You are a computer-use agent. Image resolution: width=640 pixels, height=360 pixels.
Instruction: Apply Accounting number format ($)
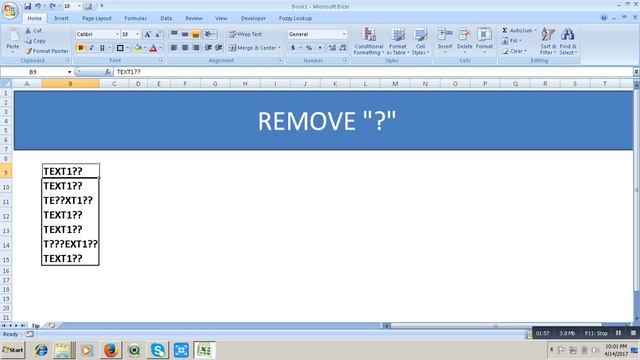coord(293,48)
